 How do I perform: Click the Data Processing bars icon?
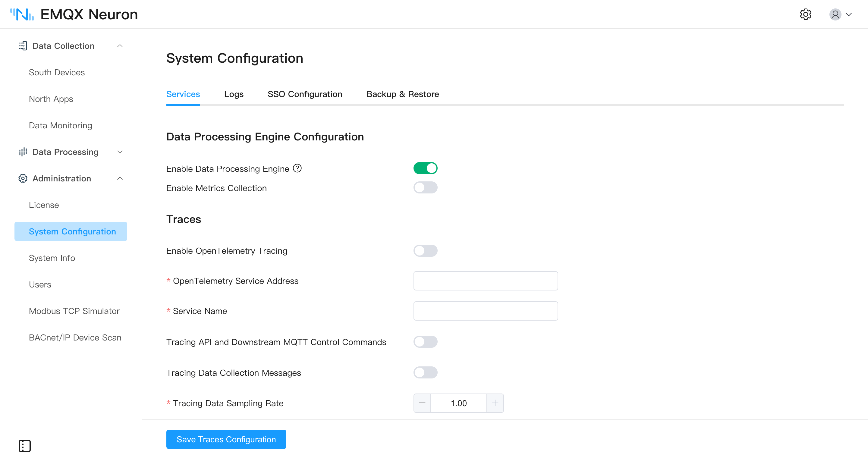pyautogui.click(x=23, y=152)
